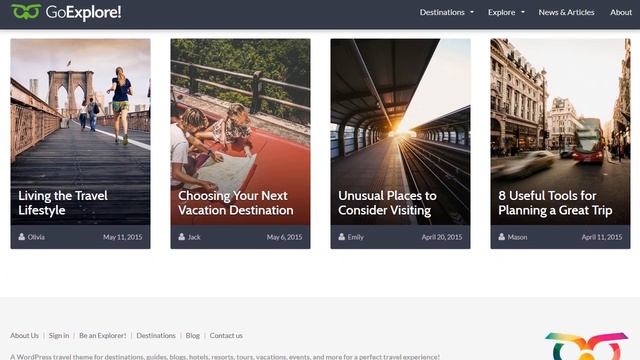Open 'Be an Explorer!' footer link
640x360 pixels.
point(103,336)
